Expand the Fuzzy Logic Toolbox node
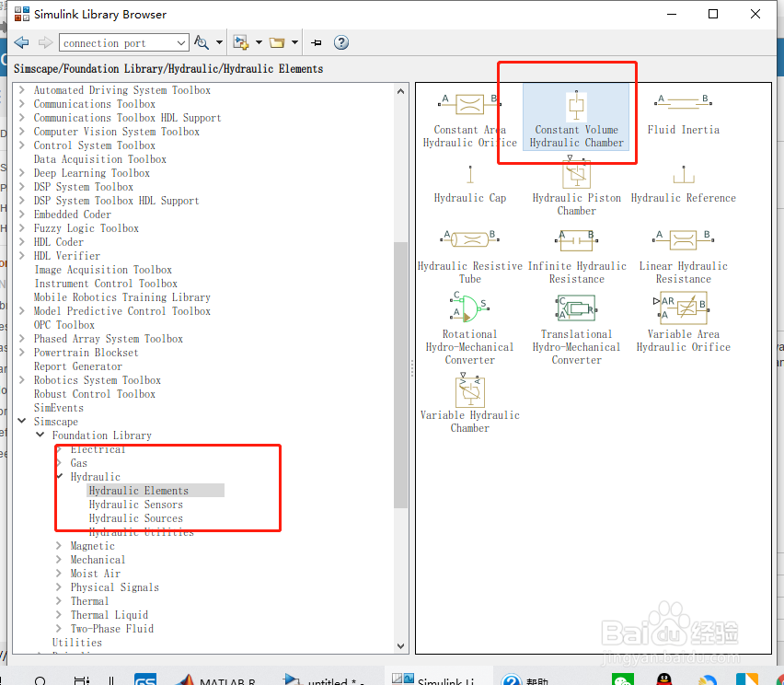Viewport: 784px width, 685px height. pos(21,228)
